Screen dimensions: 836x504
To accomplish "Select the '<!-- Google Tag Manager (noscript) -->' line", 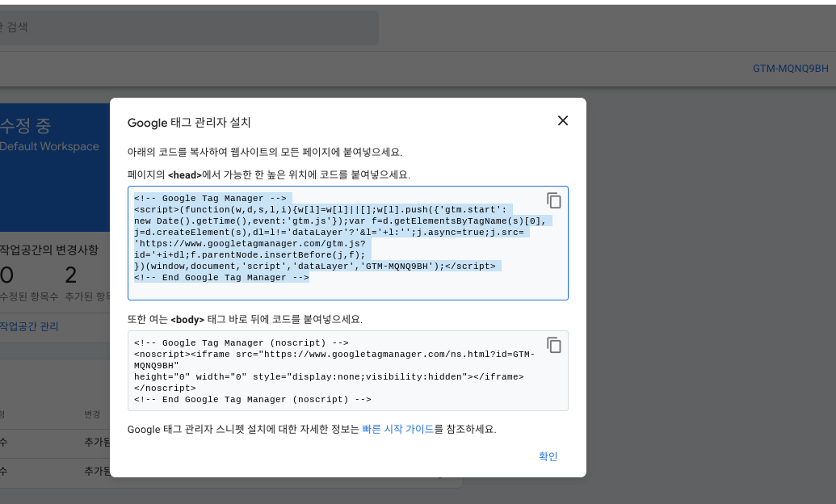I will tap(241, 343).
